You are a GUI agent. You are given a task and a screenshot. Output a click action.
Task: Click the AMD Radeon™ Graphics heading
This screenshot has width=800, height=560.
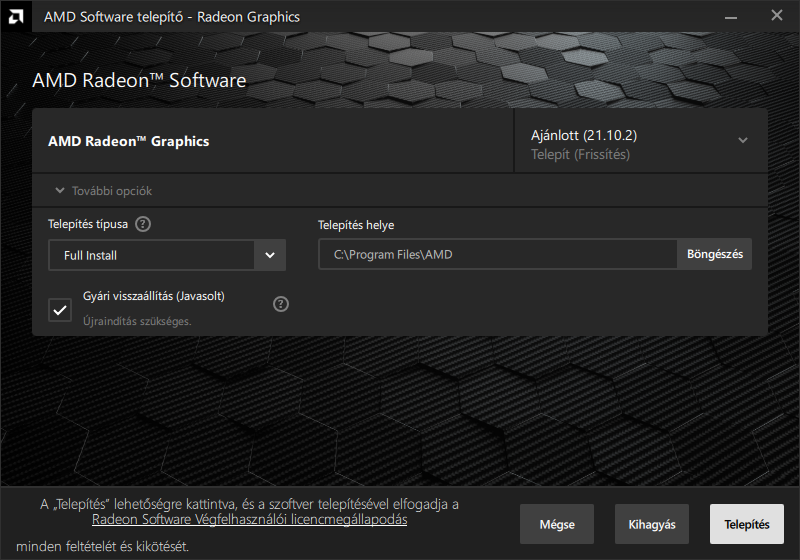point(129,141)
